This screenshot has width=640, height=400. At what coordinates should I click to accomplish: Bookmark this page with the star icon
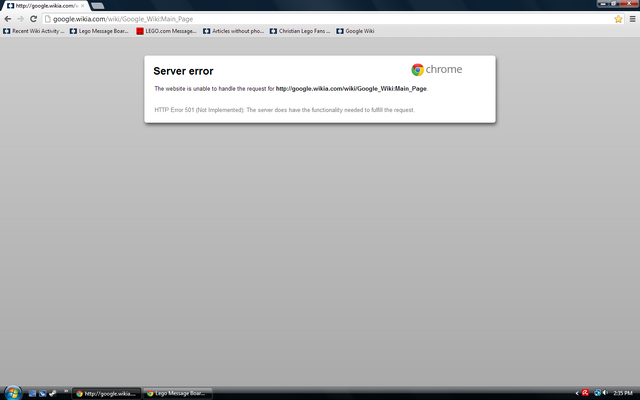tap(618, 19)
